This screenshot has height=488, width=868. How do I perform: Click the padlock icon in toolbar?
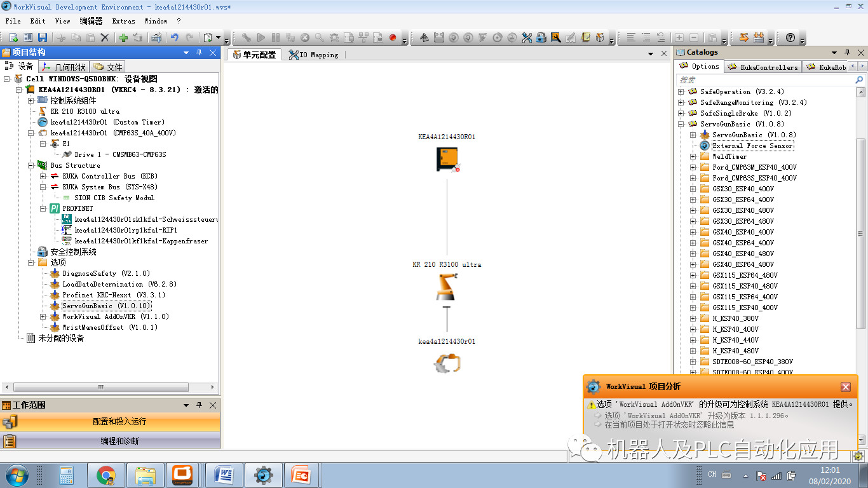541,37
